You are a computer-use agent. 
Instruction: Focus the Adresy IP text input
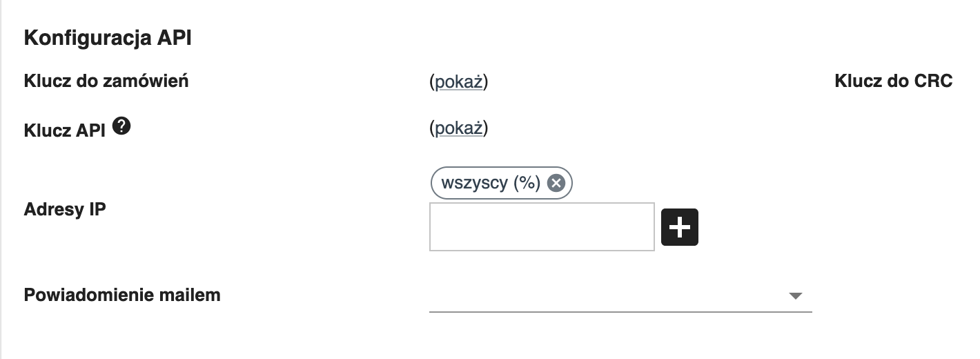click(x=541, y=226)
